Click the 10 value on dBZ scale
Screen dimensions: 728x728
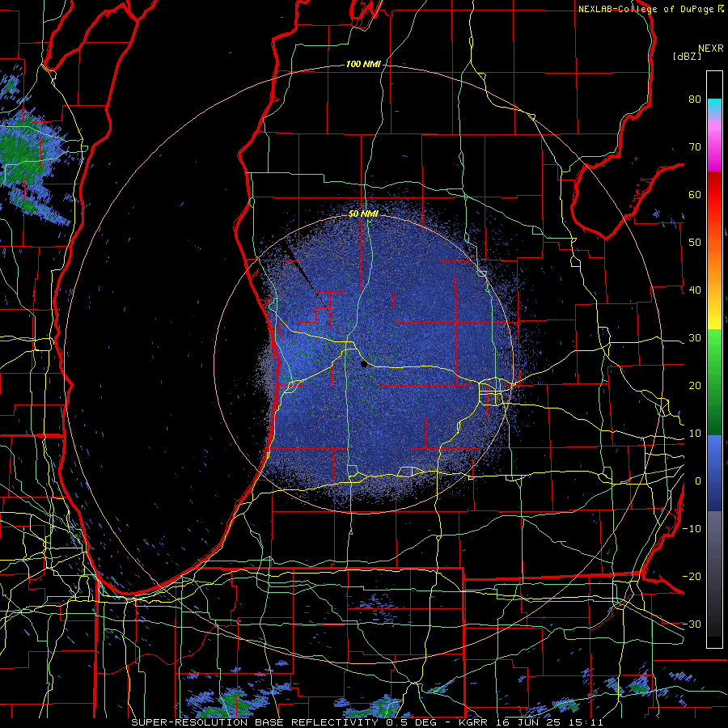[695, 434]
